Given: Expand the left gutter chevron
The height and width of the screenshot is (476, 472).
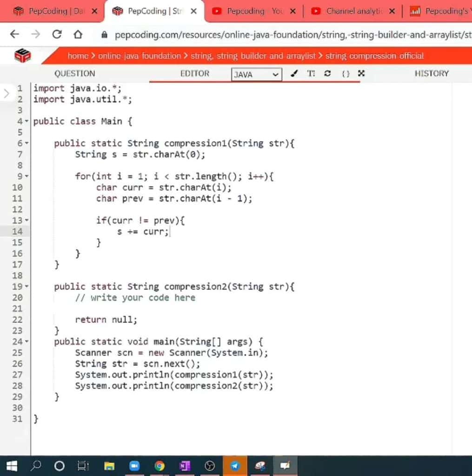Looking at the screenshot, I should point(7,93).
